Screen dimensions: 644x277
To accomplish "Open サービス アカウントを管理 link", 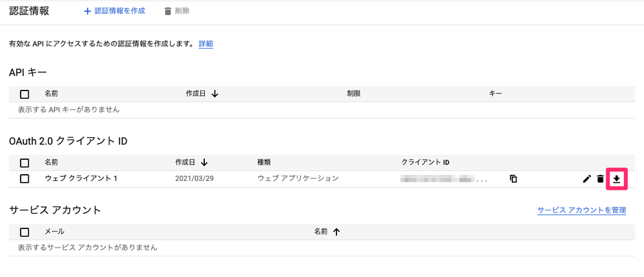I will [581, 210].
